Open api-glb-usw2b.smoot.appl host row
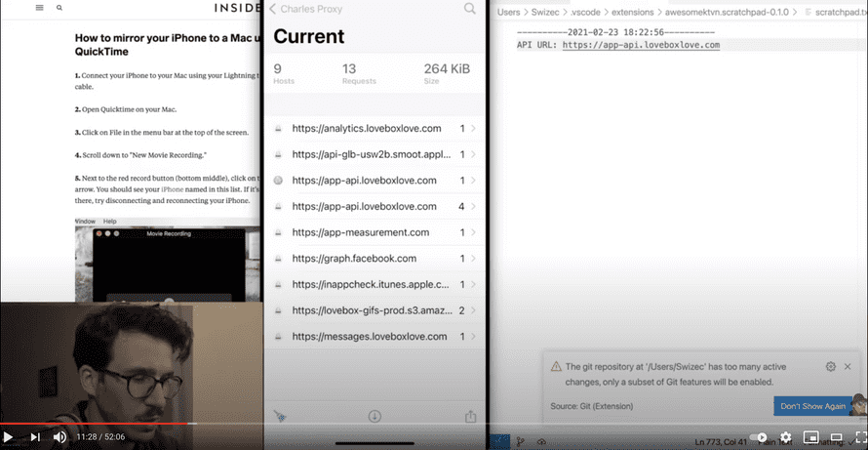The height and width of the screenshot is (450, 868). [375, 154]
